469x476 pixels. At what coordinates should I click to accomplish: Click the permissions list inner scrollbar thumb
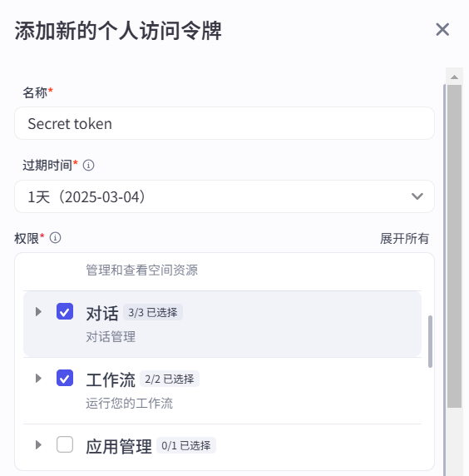[x=430, y=341]
